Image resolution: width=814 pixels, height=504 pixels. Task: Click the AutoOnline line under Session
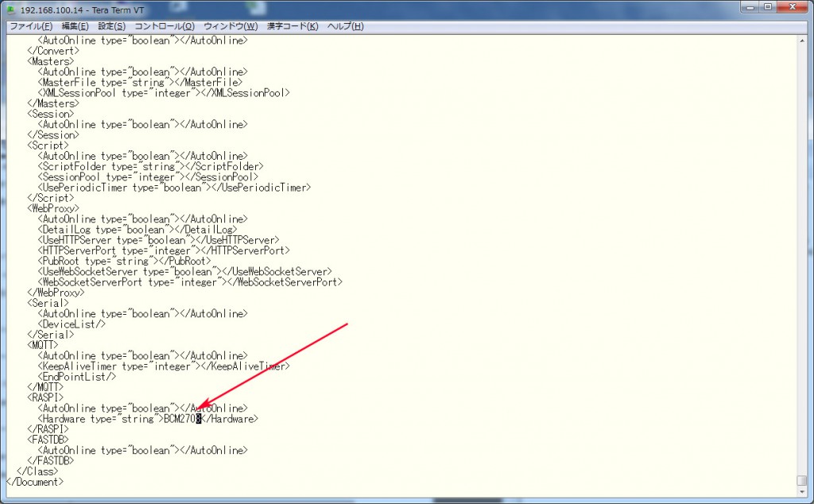point(143,125)
